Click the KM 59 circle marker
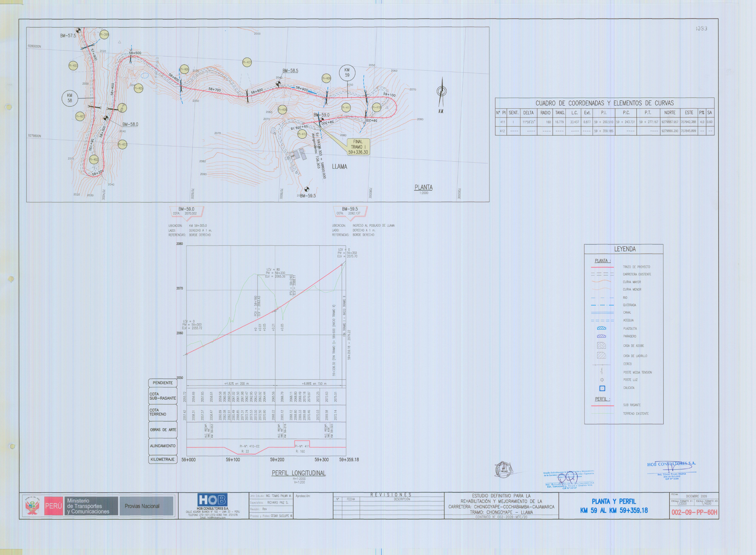Image resolution: width=756 pixels, height=555 pixels. tap(347, 73)
